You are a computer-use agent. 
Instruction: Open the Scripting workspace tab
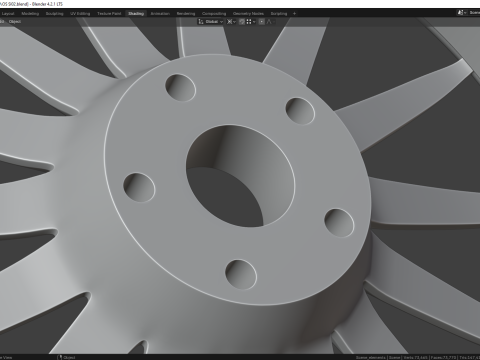tap(279, 14)
